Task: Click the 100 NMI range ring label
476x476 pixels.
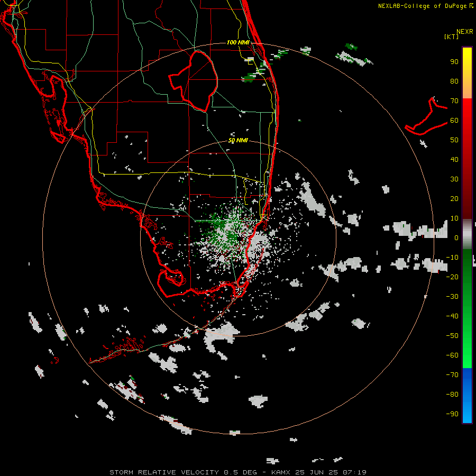Action: pyautogui.click(x=238, y=42)
